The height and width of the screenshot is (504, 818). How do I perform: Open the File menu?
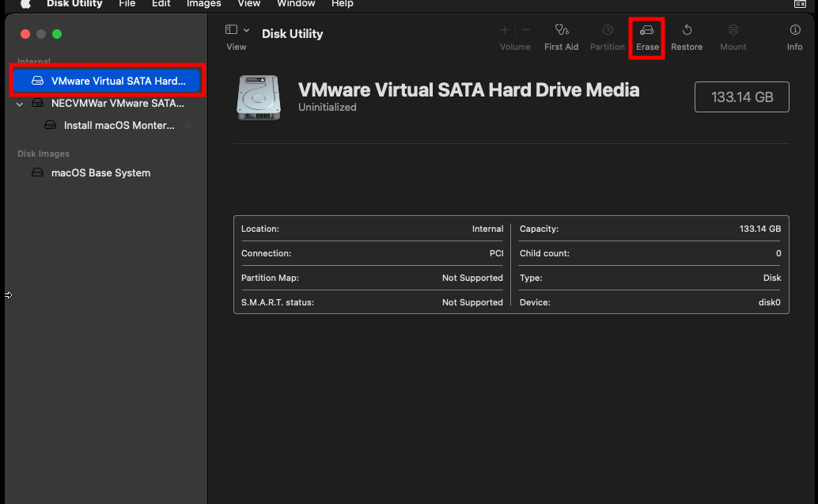pos(127,4)
